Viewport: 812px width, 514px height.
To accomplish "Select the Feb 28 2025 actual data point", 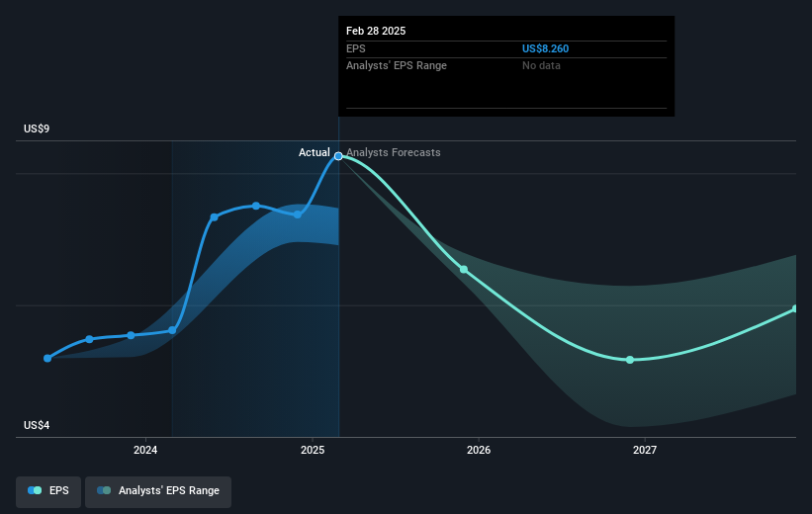I will 338,156.
